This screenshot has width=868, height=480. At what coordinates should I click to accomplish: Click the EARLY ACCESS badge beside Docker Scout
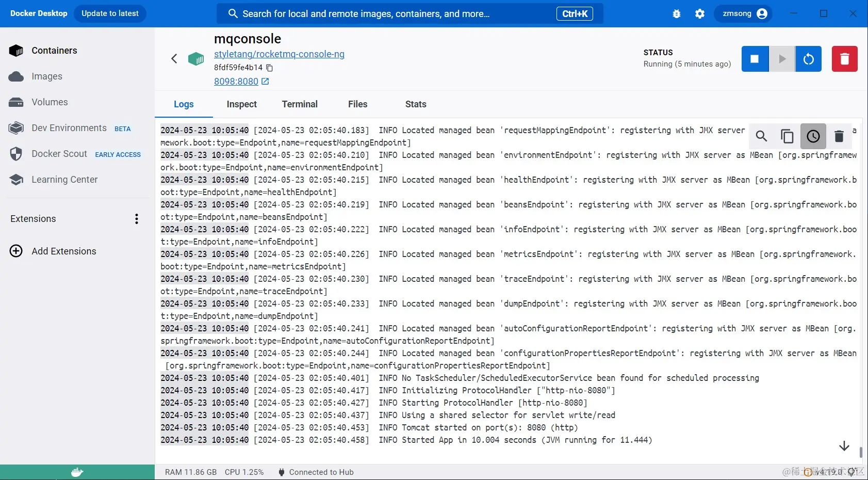coord(118,155)
